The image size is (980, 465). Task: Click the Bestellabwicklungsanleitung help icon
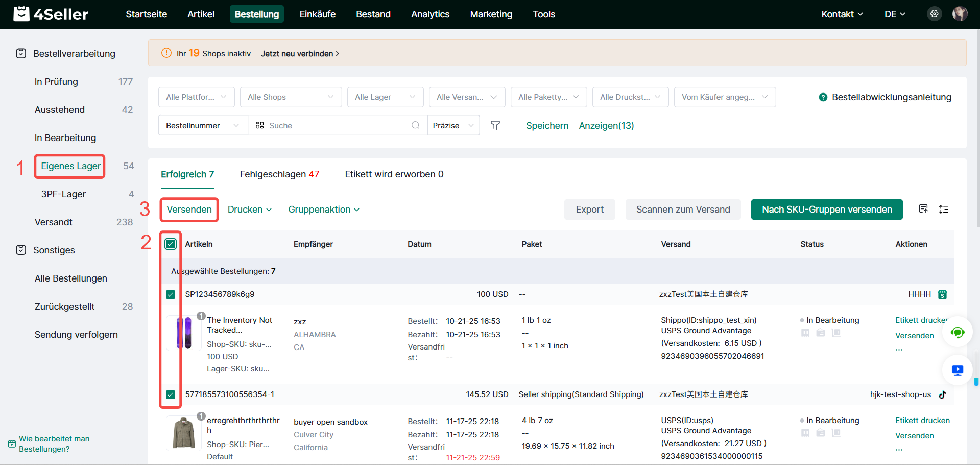pos(823,97)
